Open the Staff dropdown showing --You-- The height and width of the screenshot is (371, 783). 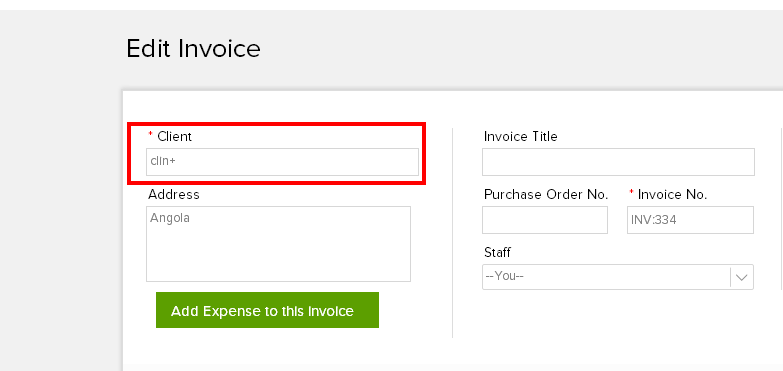point(618,277)
